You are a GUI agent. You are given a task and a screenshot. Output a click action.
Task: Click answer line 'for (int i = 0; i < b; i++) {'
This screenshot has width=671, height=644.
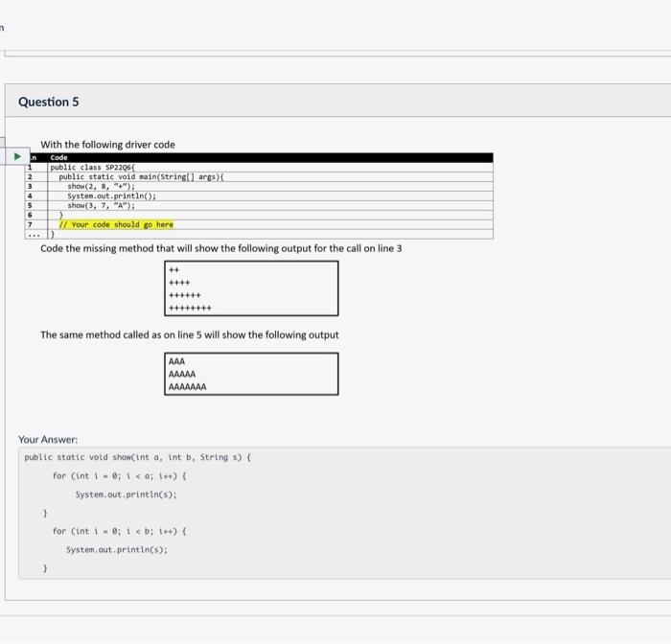pos(120,532)
